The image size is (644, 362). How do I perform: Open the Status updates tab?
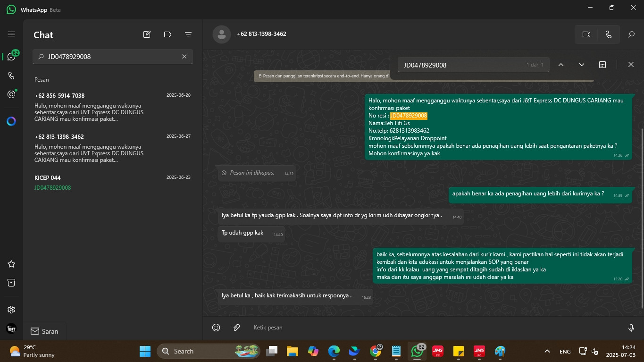click(x=11, y=94)
